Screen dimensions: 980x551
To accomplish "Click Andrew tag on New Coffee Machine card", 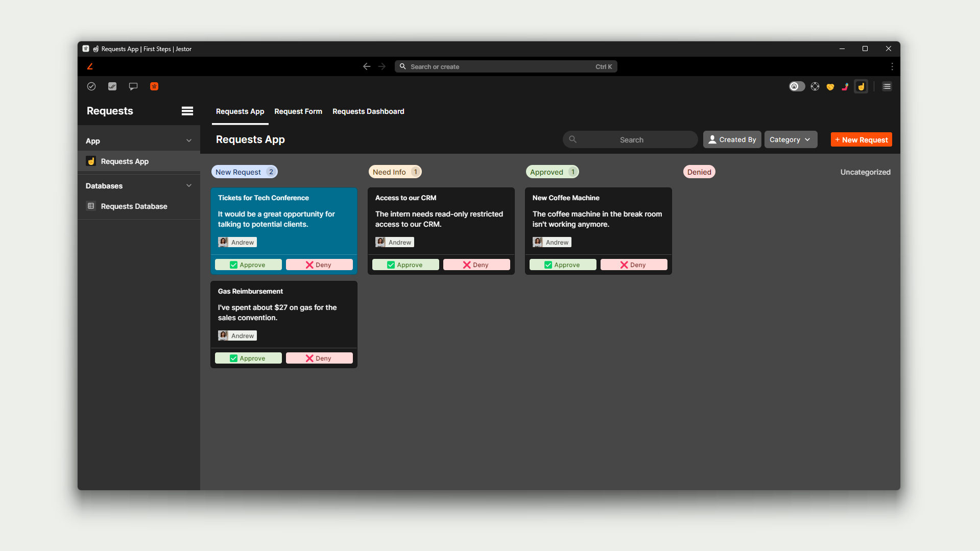I will click(x=552, y=242).
